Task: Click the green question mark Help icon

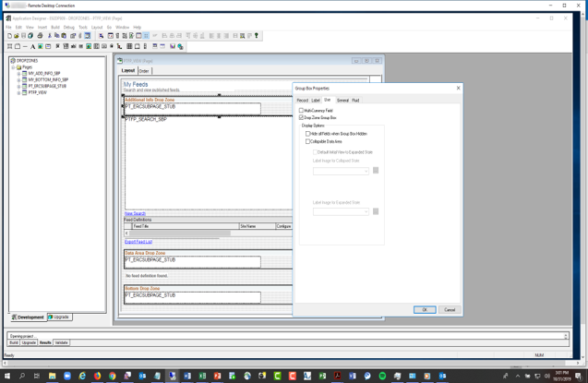Action: point(257,36)
